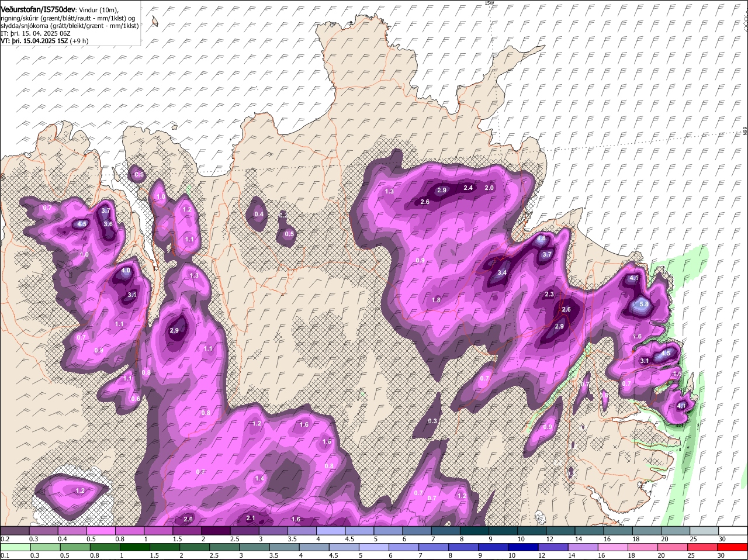
Task: Pick lavender swatch between 4 and 4.5, upper row
Action: pos(331,530)
